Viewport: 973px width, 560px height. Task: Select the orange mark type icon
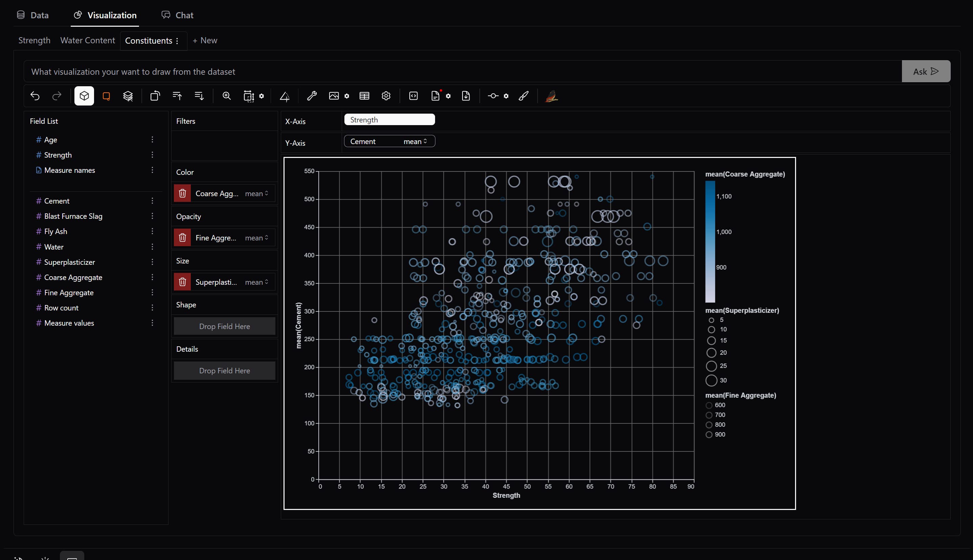(106, 96)
